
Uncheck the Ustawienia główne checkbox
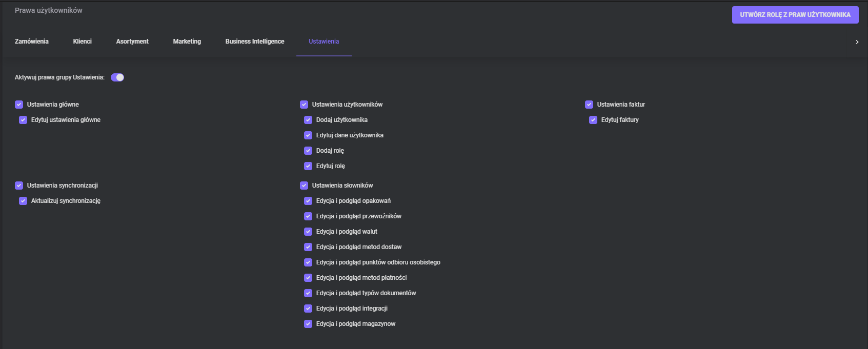tap(19, 105)
